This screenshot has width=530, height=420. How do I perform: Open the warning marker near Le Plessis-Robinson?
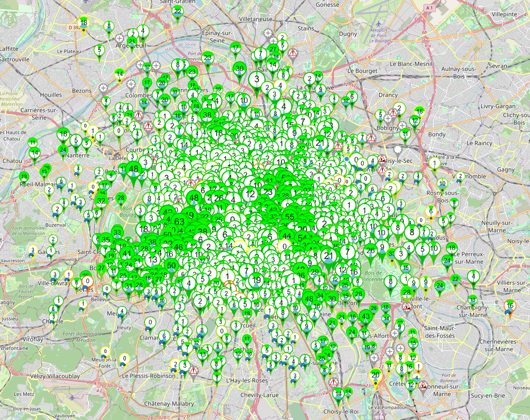pyautogui.click(x=194, y=370)
